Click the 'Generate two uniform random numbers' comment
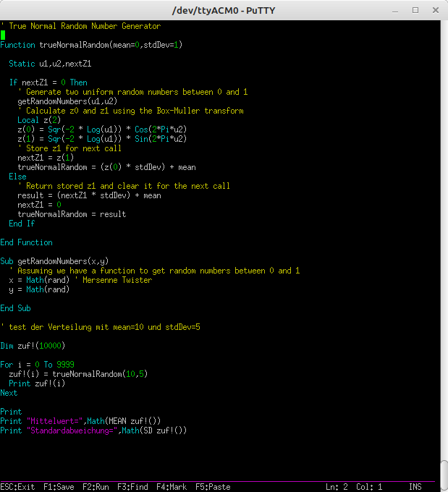This screenshot has width=448, height=492. (132, 92)
